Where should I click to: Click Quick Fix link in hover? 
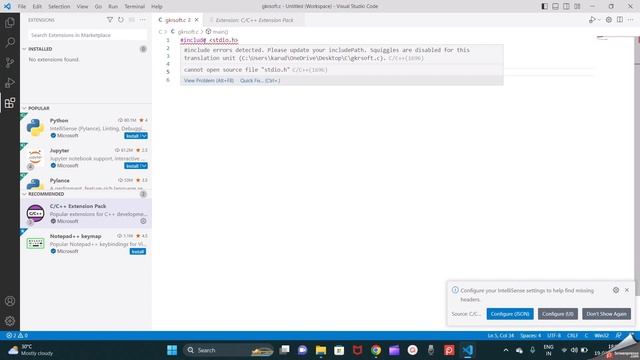(x=260, y=80)
